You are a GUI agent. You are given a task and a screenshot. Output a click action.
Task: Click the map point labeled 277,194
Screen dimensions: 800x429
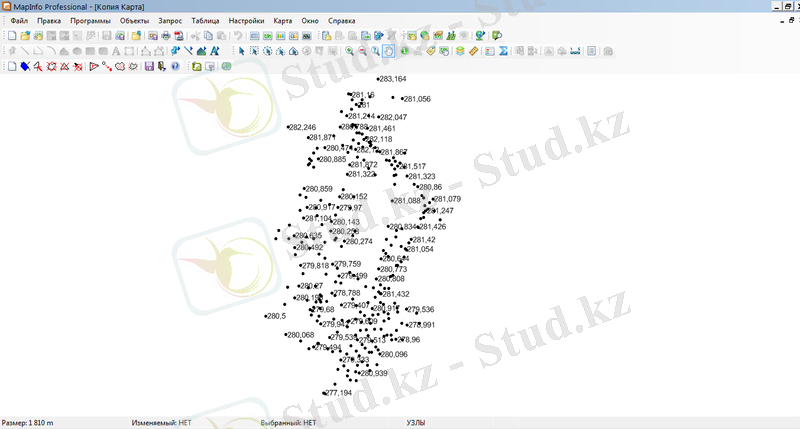(x=324, y=393)
